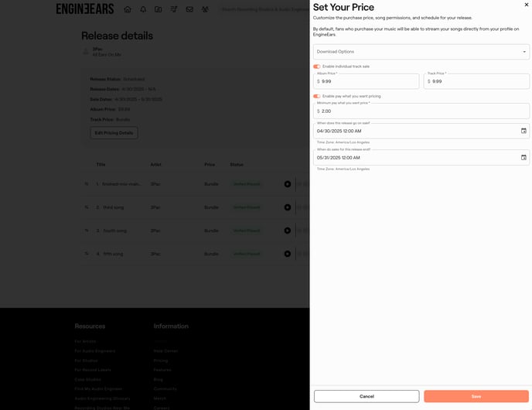Click the Track Price input field
Viewport: 532px width, 410px height.
(x=479, y=81)
